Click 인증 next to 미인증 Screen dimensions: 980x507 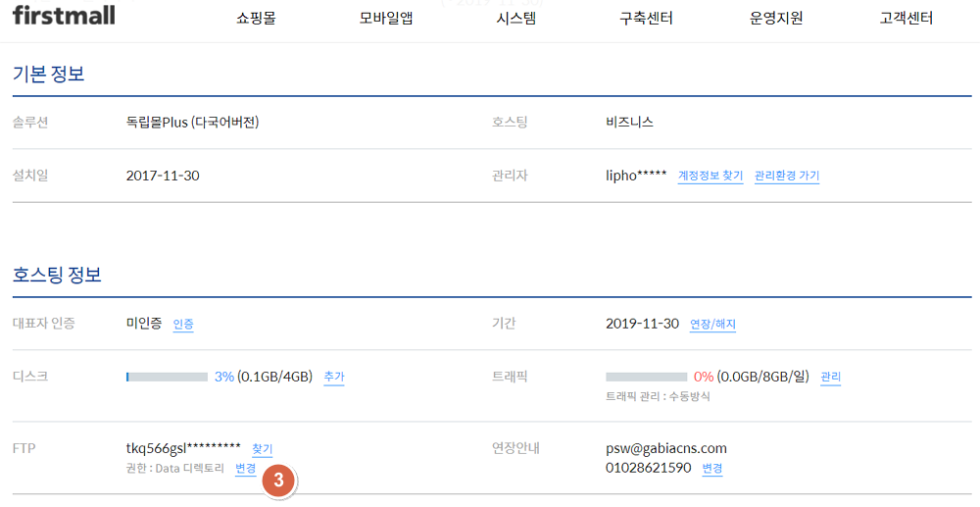click(x=183, y=325)
